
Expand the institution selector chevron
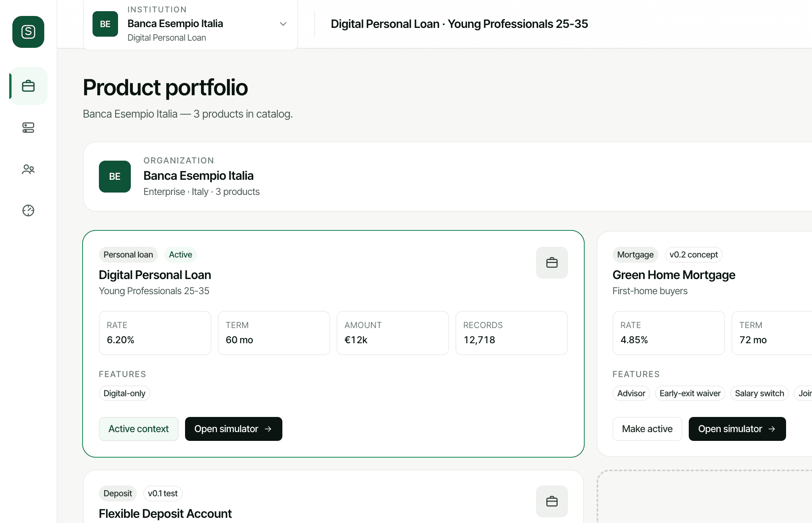283,24
